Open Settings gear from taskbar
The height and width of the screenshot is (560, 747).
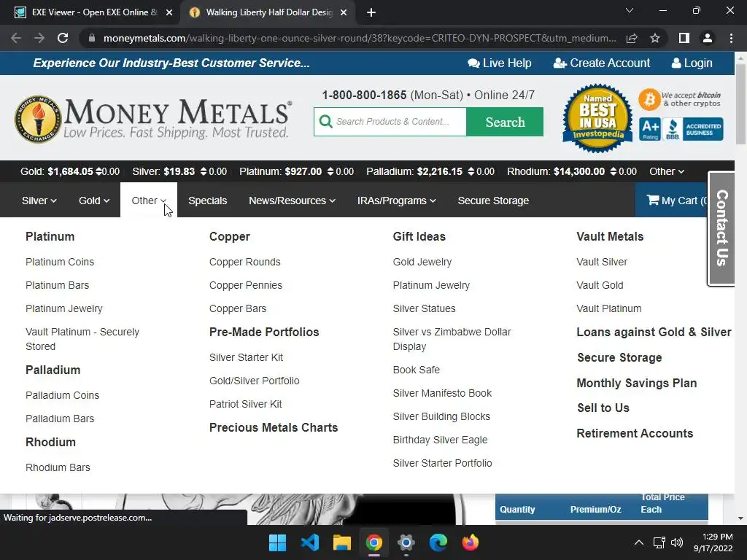(406, 542)
